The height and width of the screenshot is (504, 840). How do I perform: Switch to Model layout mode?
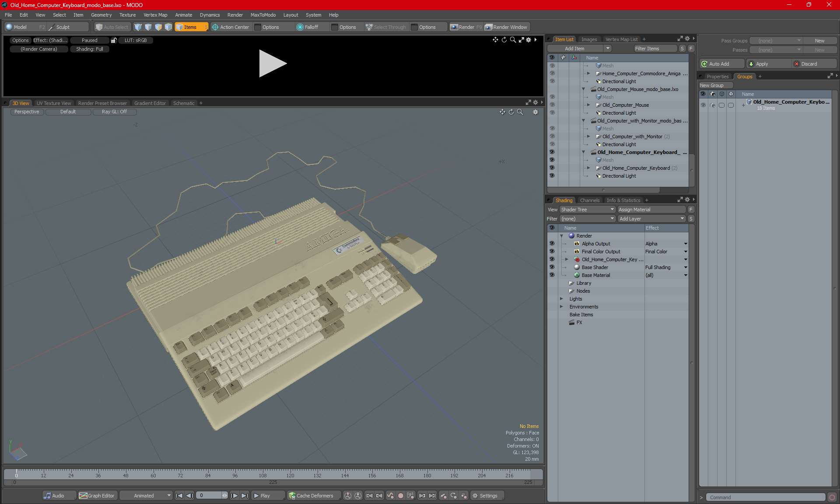click(x=20, y=27)
